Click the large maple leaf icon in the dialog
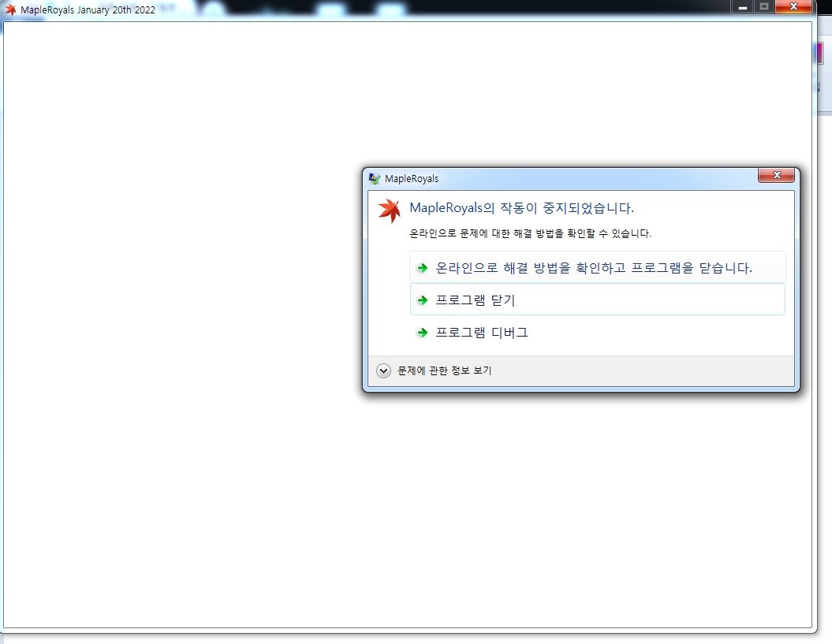The width and height of the screenshot is (832, 644). 390,210
